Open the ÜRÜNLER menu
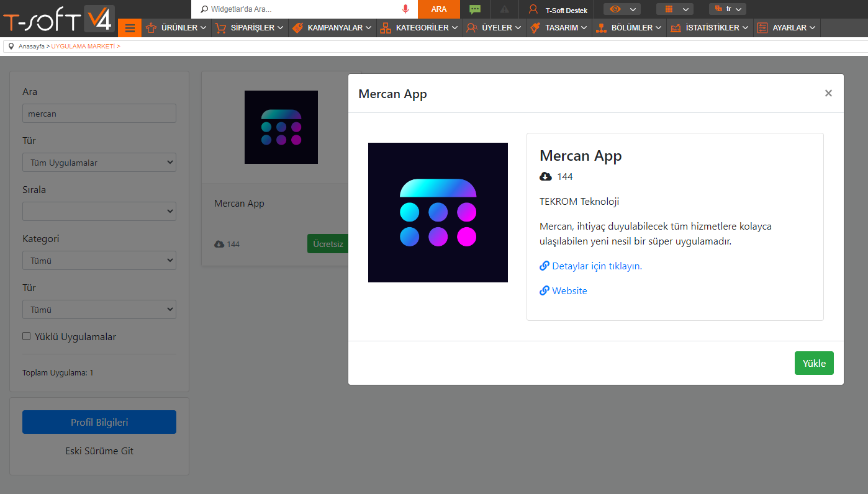Image resolution: width=868 pixels, height=494 pixels. [x=177, y=28]
